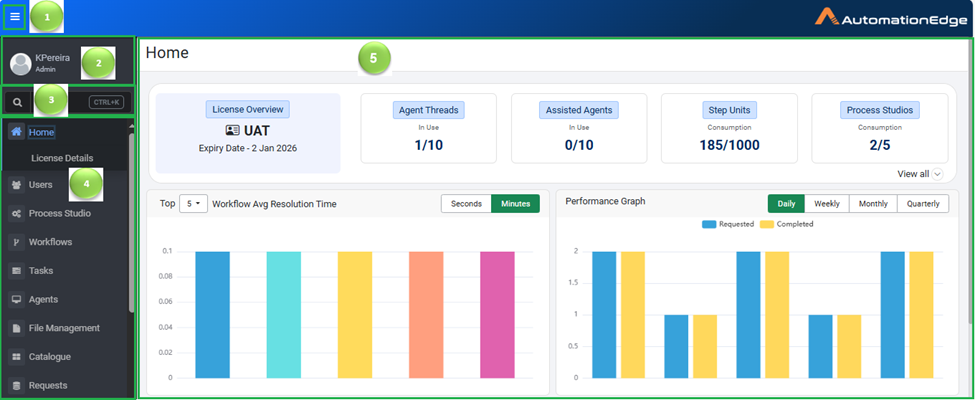
Task: Open License Details submenu item
Action: tap(62, 158)
